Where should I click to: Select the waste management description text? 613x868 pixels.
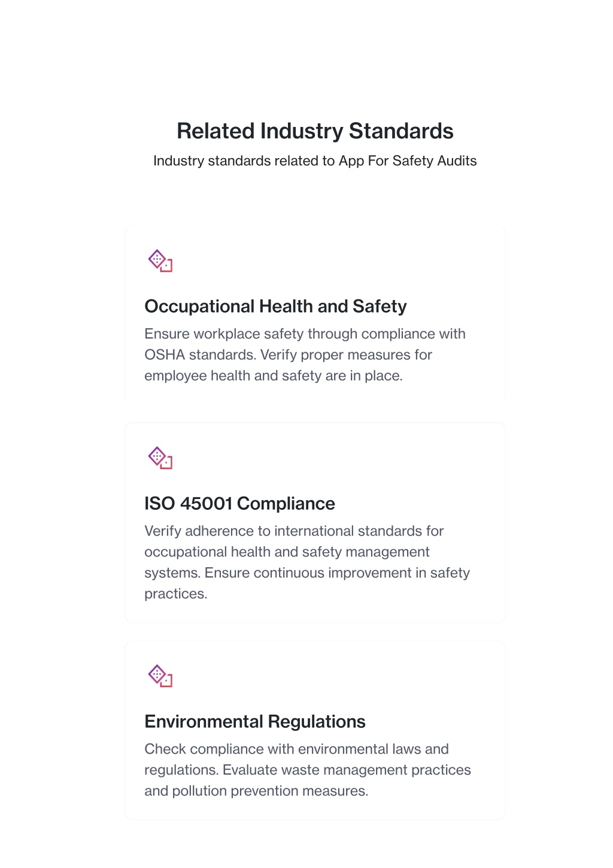pyautogui.click(x=308, y=770)
